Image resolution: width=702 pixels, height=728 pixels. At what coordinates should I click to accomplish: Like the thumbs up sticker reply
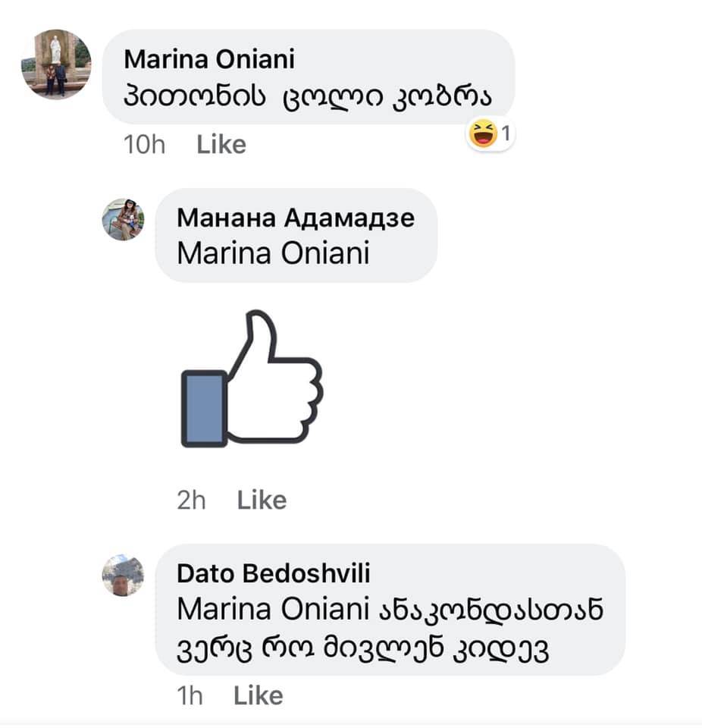coord(261,499)
